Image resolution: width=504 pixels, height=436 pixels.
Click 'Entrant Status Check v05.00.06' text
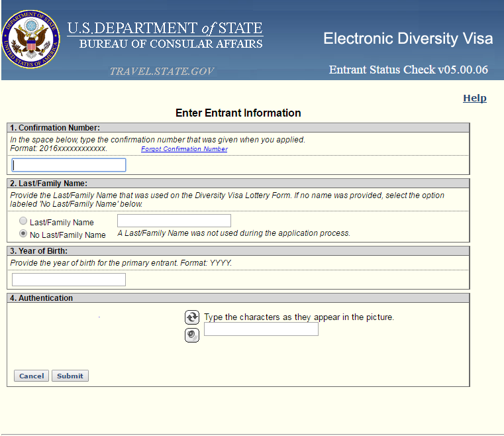click(x=408, y=70)
